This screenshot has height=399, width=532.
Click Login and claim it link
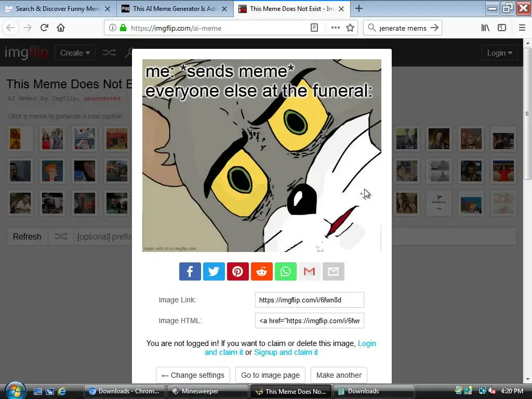[290, 348]
